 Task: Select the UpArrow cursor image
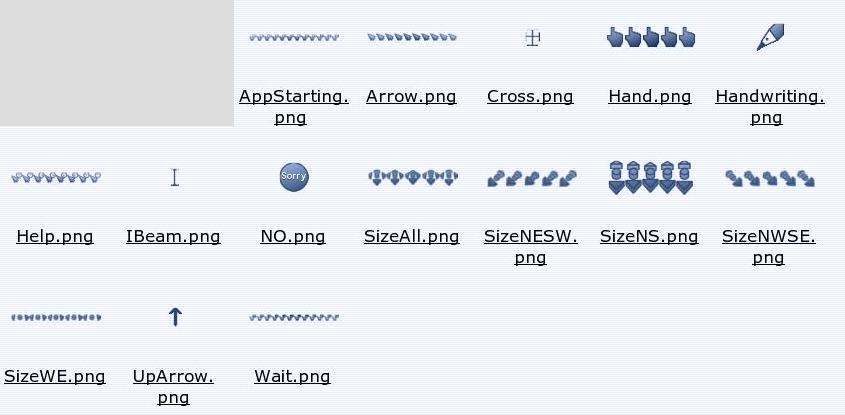(x=175, y=317)
